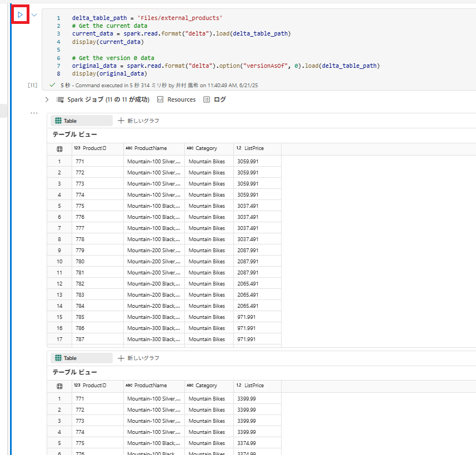This screenshot has height=455, width=476.
Task: Click ListPrice 3374.99 for ProductID 775 in second table
Action: pyautogui.click(x=257, y=443)
